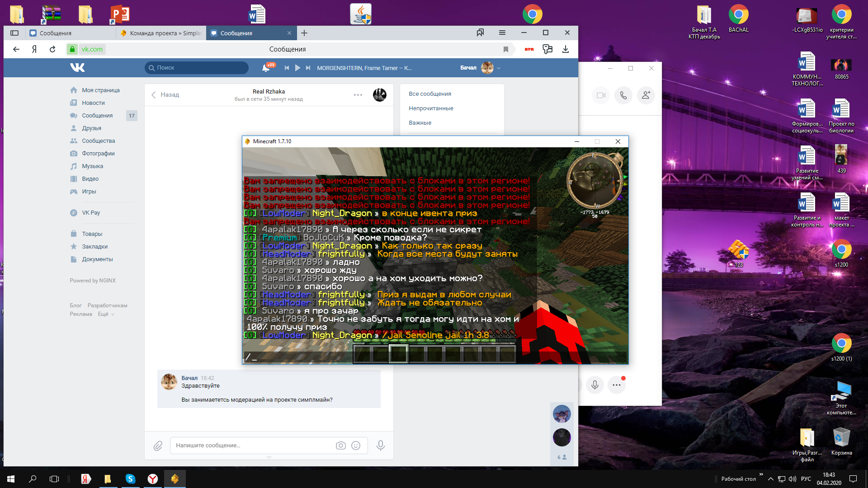This screenshot has width=868, height=488.
Task: Start a Skype video call
Action: pos(601,95)
